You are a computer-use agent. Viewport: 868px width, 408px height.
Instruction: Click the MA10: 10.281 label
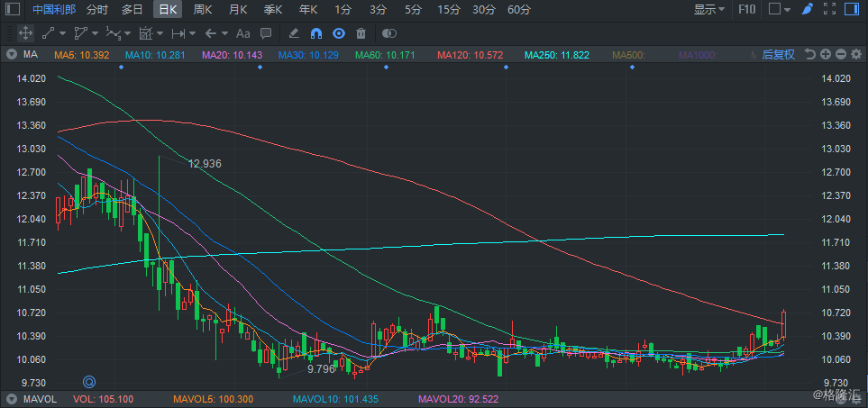point(155,55)
